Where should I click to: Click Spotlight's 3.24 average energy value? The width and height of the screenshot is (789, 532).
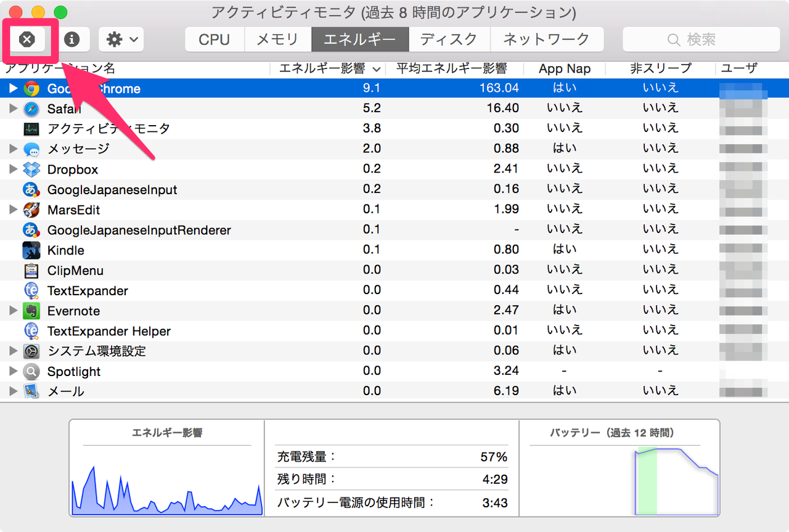click(x=507, y=370)
